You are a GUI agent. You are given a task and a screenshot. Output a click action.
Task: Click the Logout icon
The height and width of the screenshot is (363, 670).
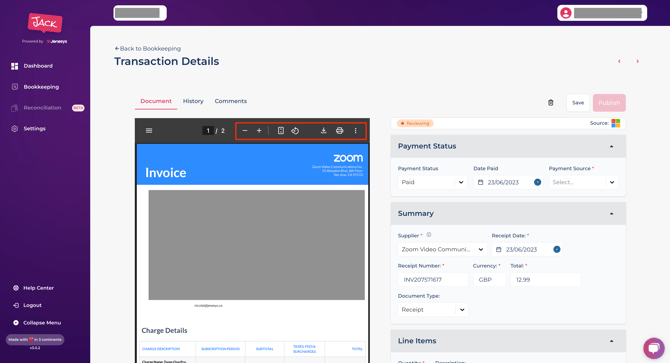[16, 305]
